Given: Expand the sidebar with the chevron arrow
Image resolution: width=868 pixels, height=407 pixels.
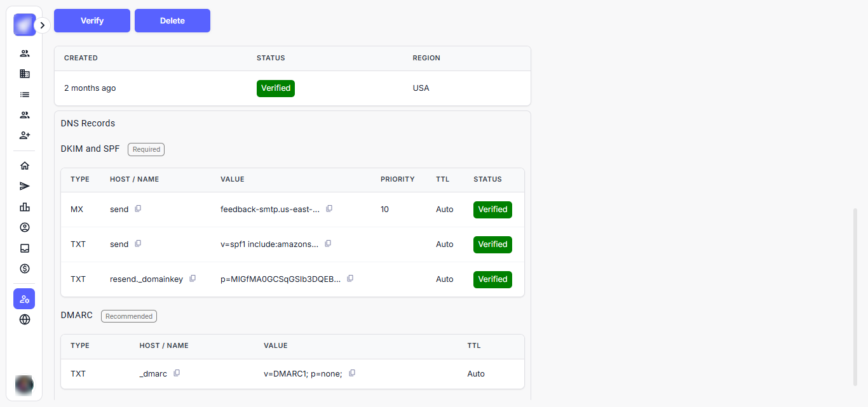Looking at the screenshot, I should pos(42,25).
